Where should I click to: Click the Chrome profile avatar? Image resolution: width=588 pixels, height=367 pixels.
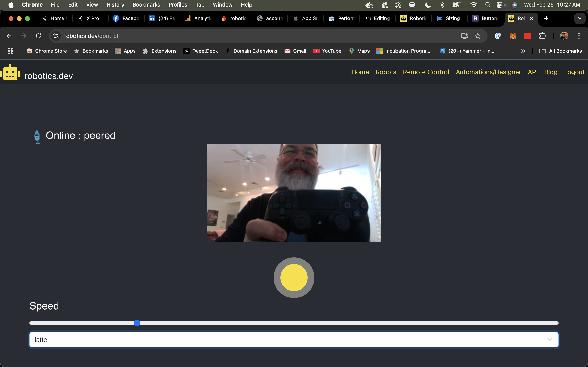point(564,36)
